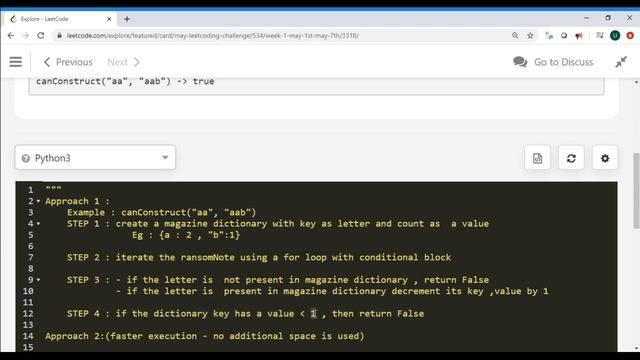The width and height of the screenshot is (640, 360).
Task: Open Go to Discuss link
Action: 563,62
